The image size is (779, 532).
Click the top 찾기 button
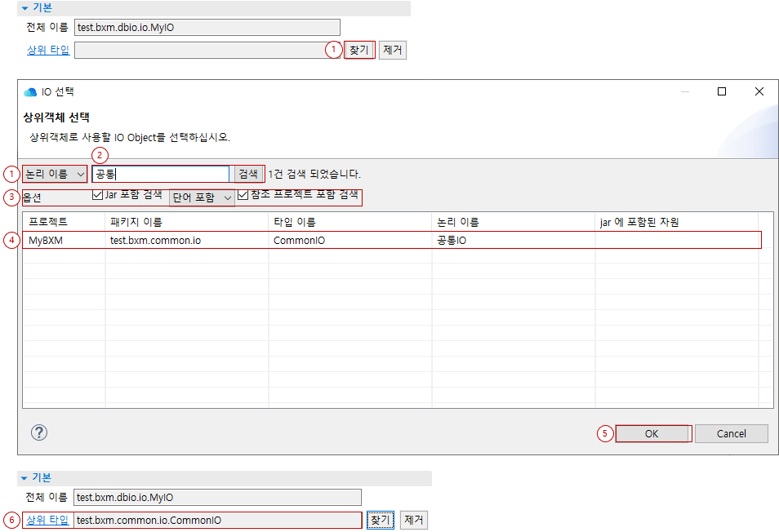tap(358, 49)
